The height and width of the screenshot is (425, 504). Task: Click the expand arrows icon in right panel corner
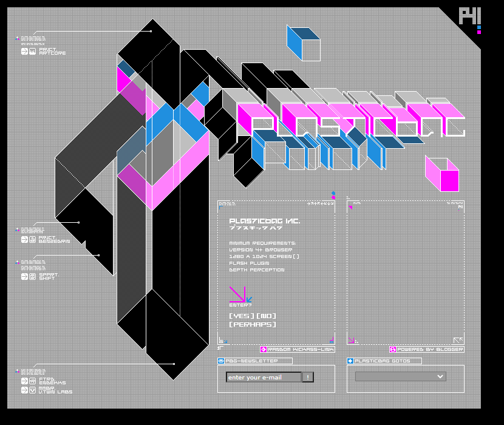point(458,340)
